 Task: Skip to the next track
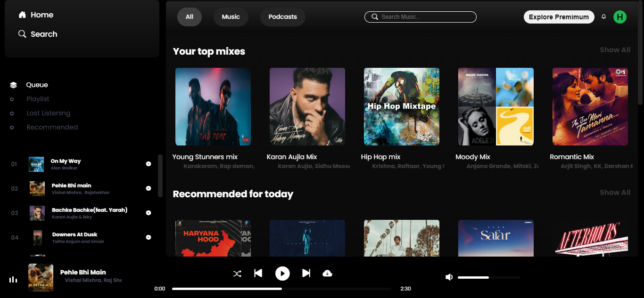tap(306, 274)
